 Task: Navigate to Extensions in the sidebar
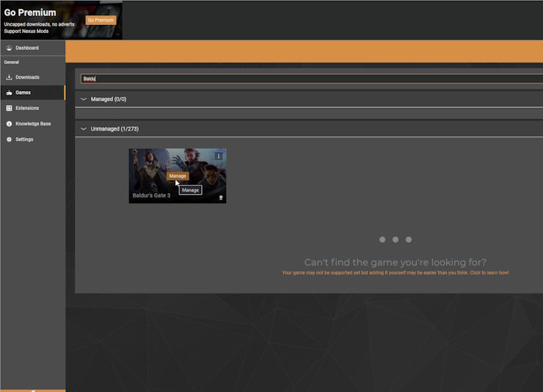(x=27, y=108)
